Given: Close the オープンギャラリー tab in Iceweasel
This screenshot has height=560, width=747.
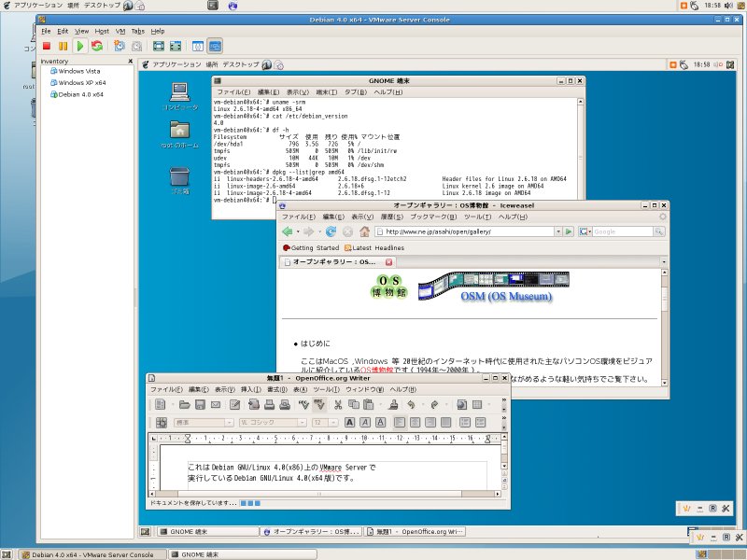Looking at the screenshot, I should [388, 262].
